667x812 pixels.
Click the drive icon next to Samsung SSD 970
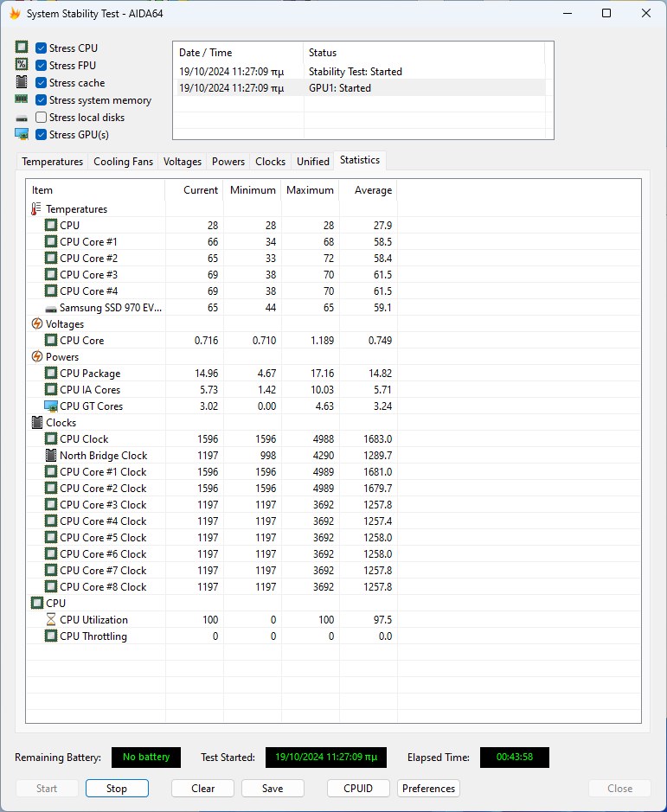tap(51, 309)
